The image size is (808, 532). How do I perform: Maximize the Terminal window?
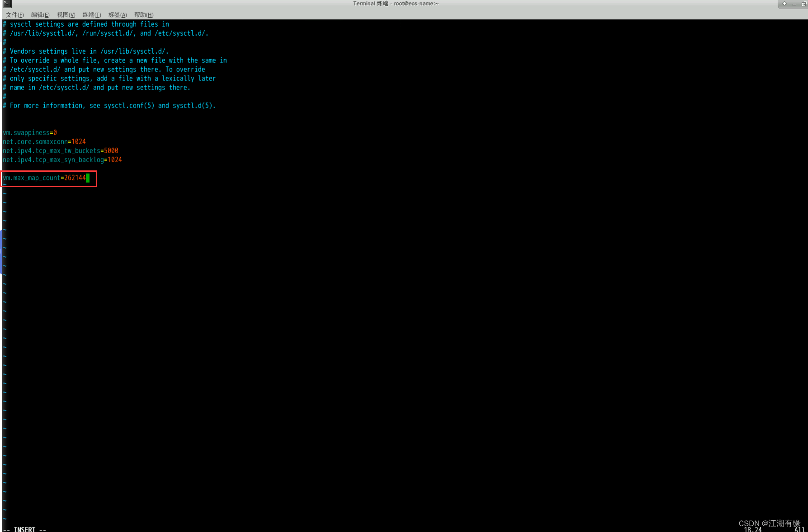click(x=804, y=4)
